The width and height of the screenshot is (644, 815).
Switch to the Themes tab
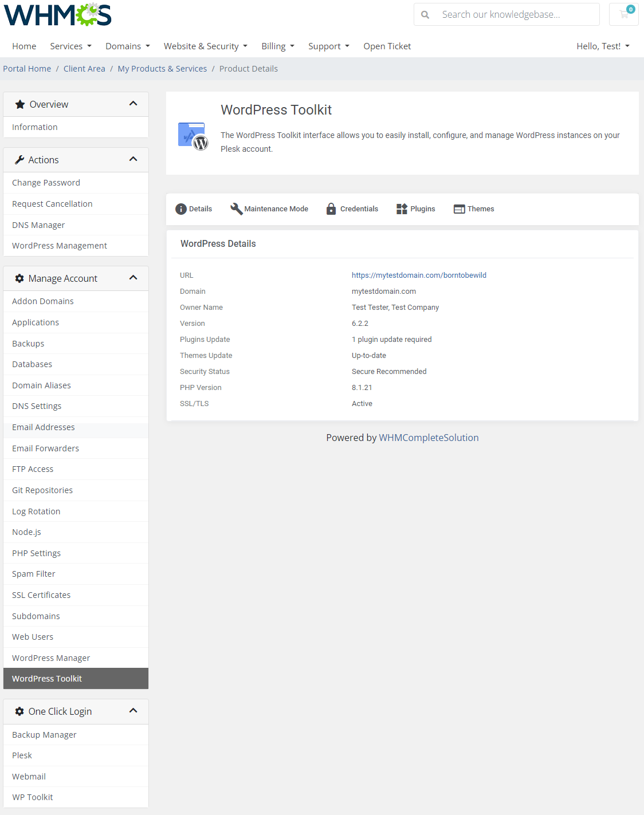474,209
